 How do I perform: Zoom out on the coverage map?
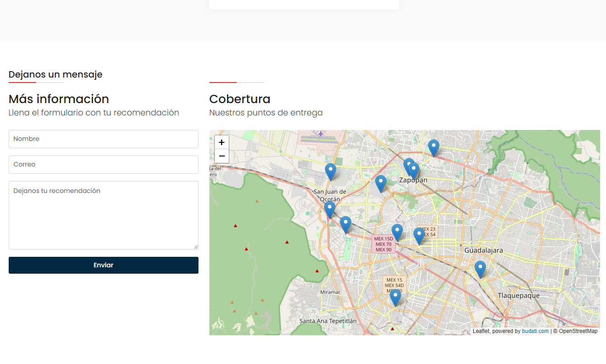[222, 156]
